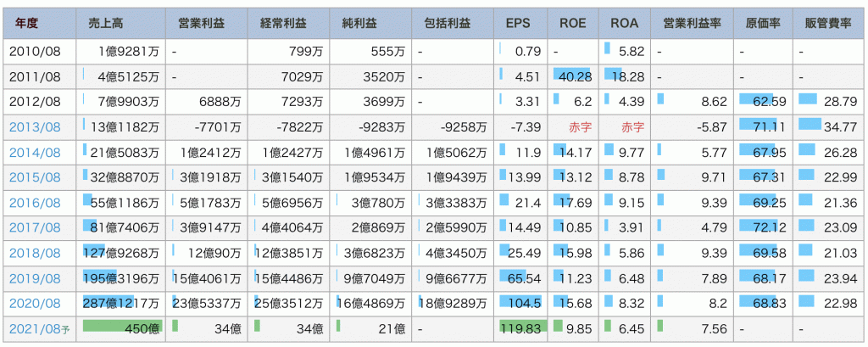Click the red 赤字 cell under ROE
Image resolution: width=868 pixels, height=347 pixels.
579,127
